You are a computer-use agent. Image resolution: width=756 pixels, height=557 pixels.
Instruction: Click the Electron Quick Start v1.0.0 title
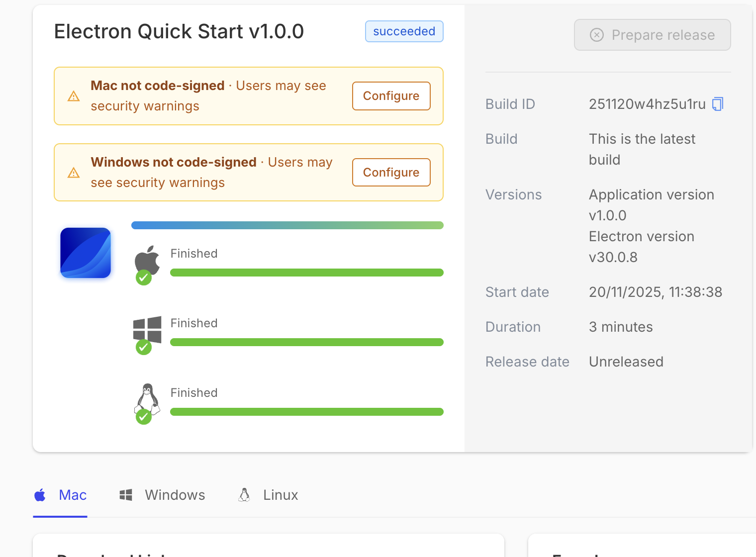pos(179,31)
